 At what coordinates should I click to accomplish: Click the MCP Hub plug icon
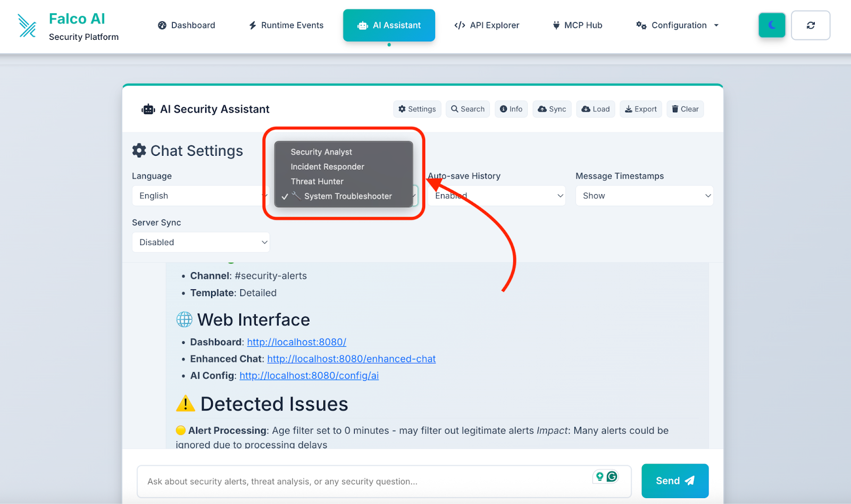(556, 25)
